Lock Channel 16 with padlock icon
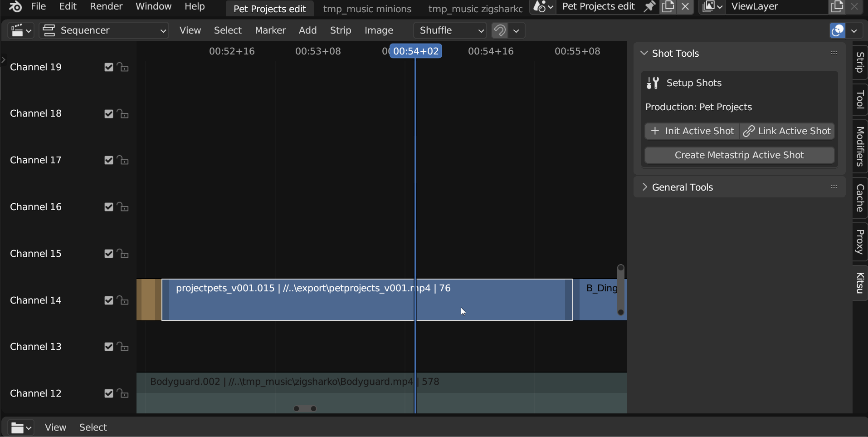Image resolution: width=868 pixels, height=437 pixels. click(x=122, y=207)
